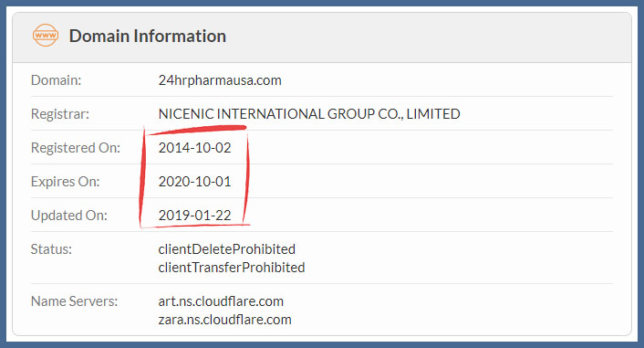Click the Status: label
This screenshot has width=644, height=348.
coord(51,249)
